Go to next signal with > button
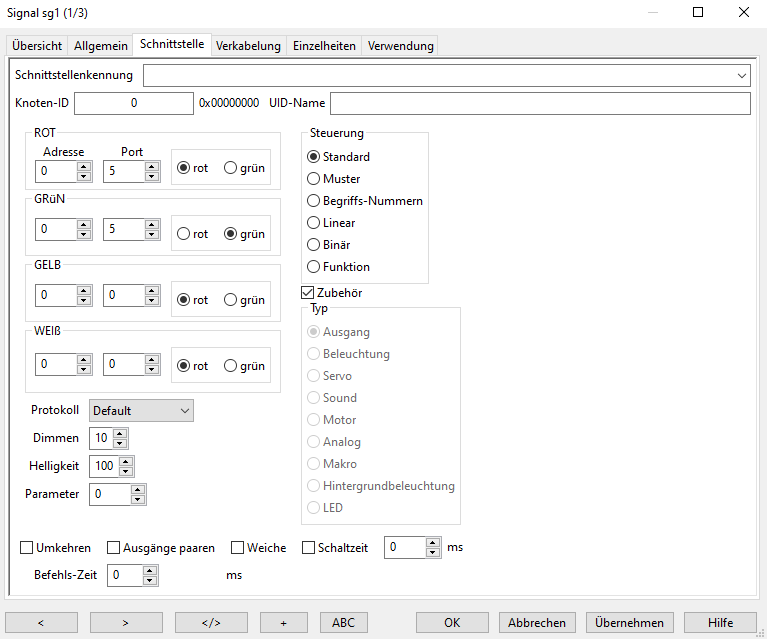The width and height of the screenshot is (767, 639). point(126,622)
